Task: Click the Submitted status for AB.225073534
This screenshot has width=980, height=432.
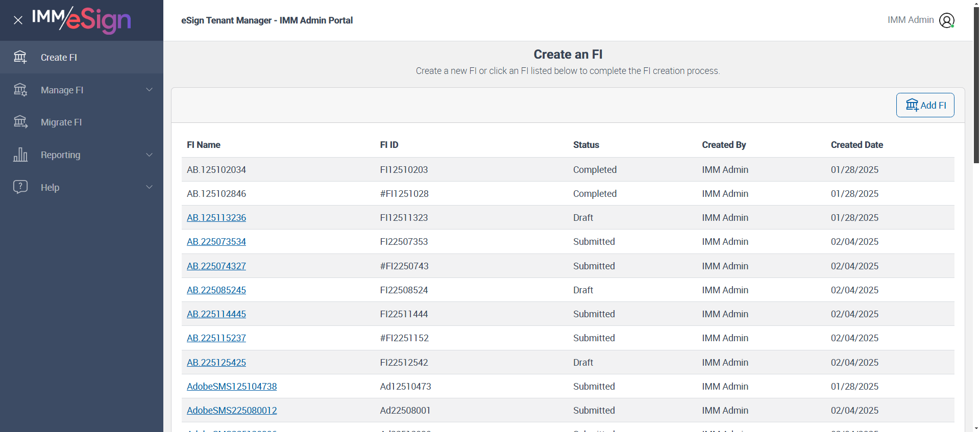Action: click(x=594, y=242)
